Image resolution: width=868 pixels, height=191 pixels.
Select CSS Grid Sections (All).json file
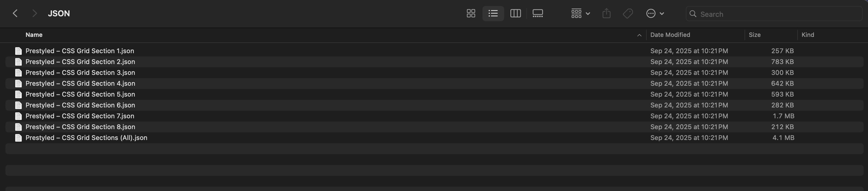coord(86,138)
